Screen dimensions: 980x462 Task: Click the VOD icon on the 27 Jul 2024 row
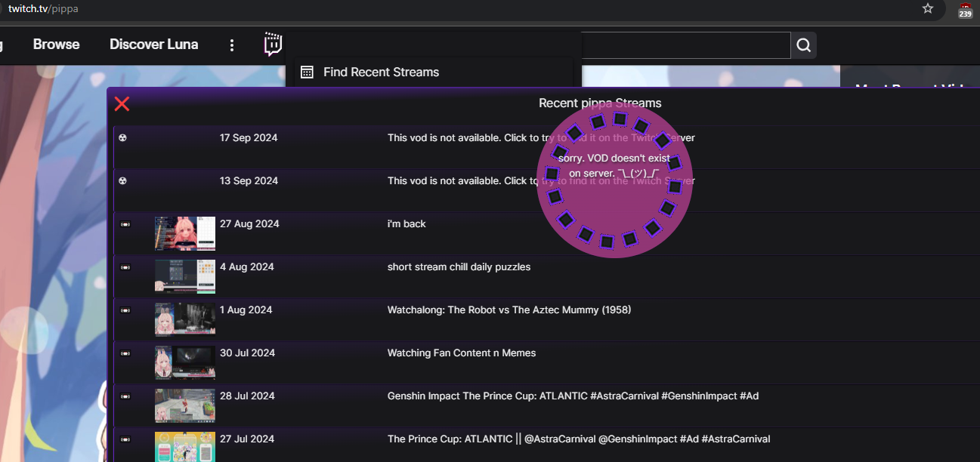[125, 439]
